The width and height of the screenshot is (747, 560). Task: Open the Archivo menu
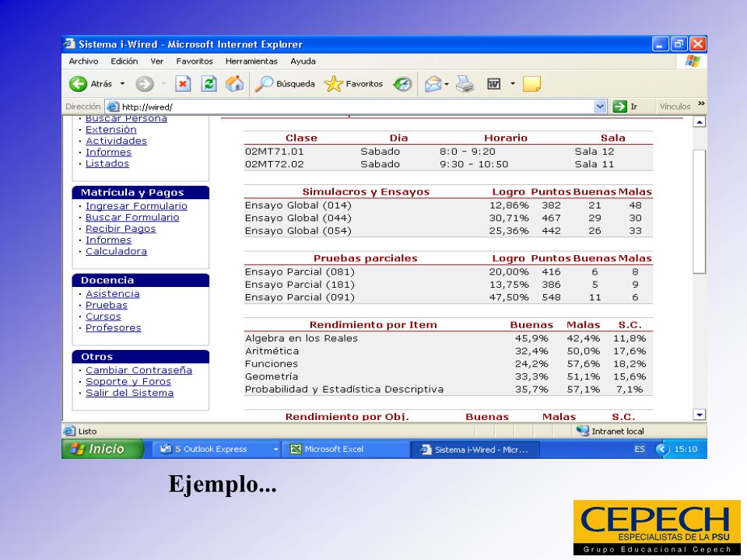pos(83,61)
